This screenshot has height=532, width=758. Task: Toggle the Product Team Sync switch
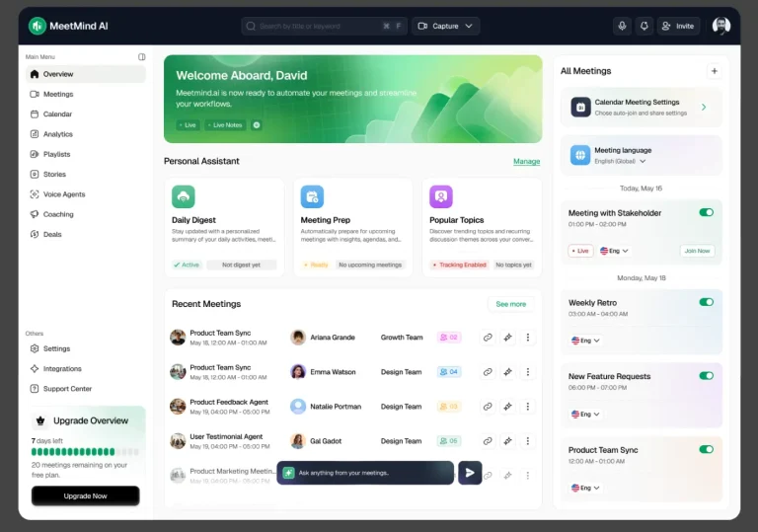click(707, 449)
